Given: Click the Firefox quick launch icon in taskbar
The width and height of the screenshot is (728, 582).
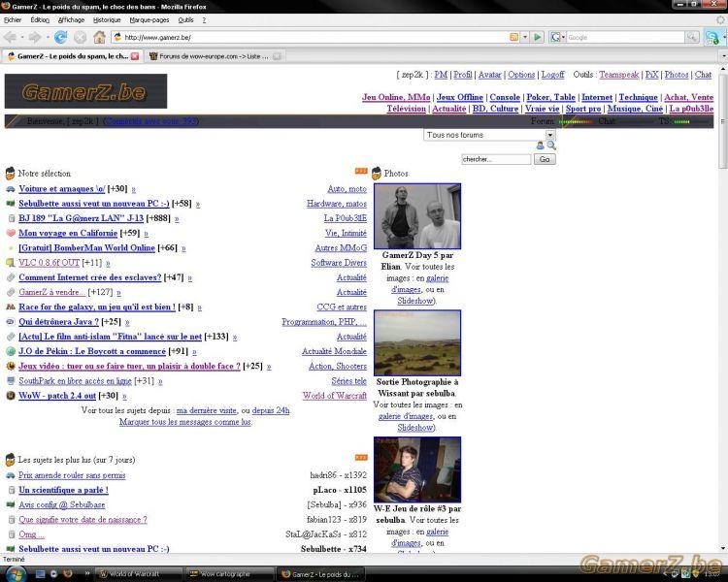Looking at the screenshot, I should click(68, 573).
